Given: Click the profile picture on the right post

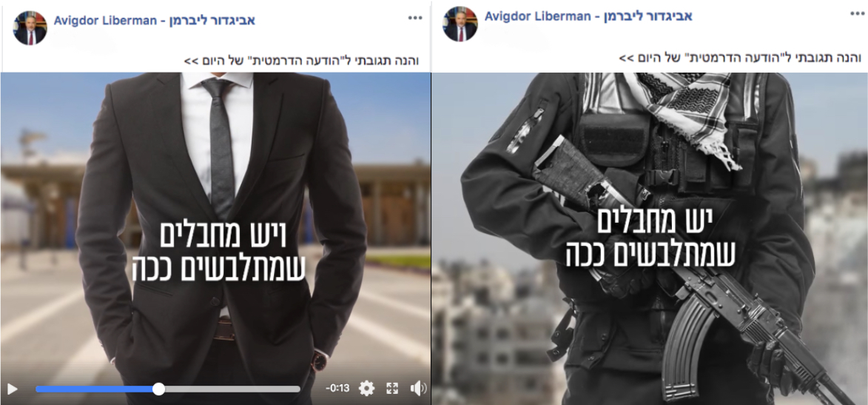Looking at the screenshot, I should 460,24.
